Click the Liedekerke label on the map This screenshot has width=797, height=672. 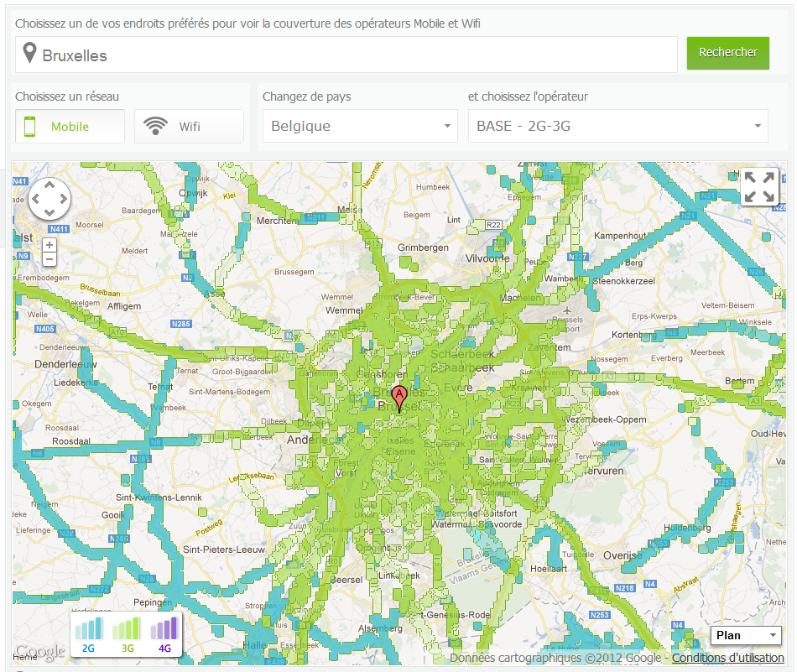[76, 383]
